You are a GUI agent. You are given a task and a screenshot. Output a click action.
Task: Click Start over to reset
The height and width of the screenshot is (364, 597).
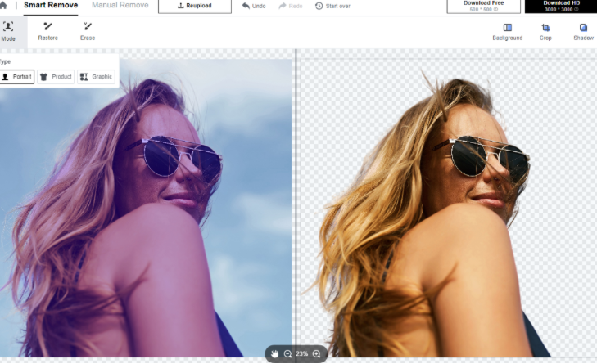coord(332,6)
